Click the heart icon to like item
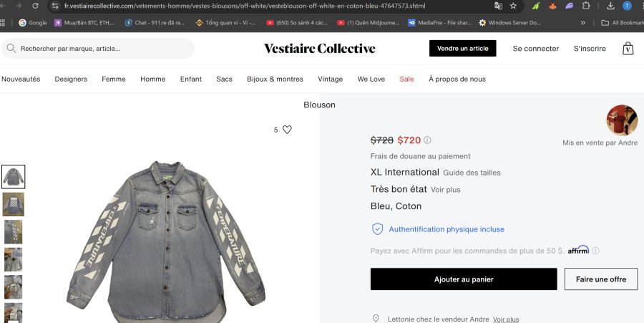The height and width of the screenshot is (323, 644). pyautogui.click(x=287, y=130)
